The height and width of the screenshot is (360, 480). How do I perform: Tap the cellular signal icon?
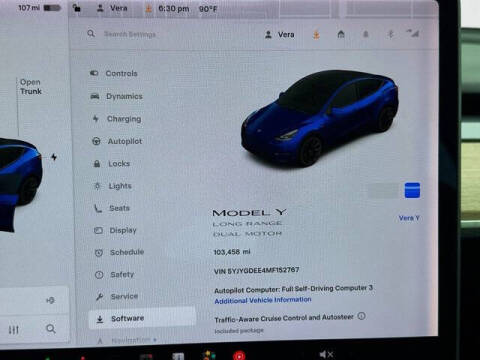point(413,33)
